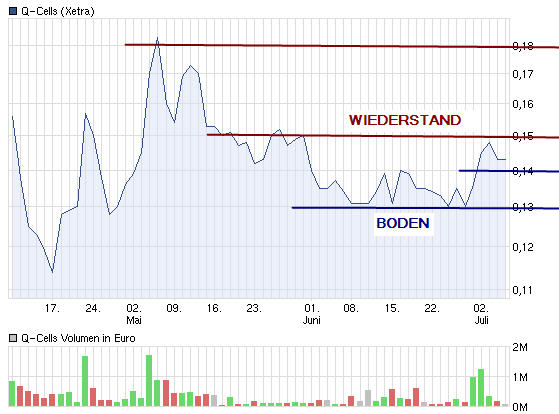Click the '09.' date label

(174, 308)
